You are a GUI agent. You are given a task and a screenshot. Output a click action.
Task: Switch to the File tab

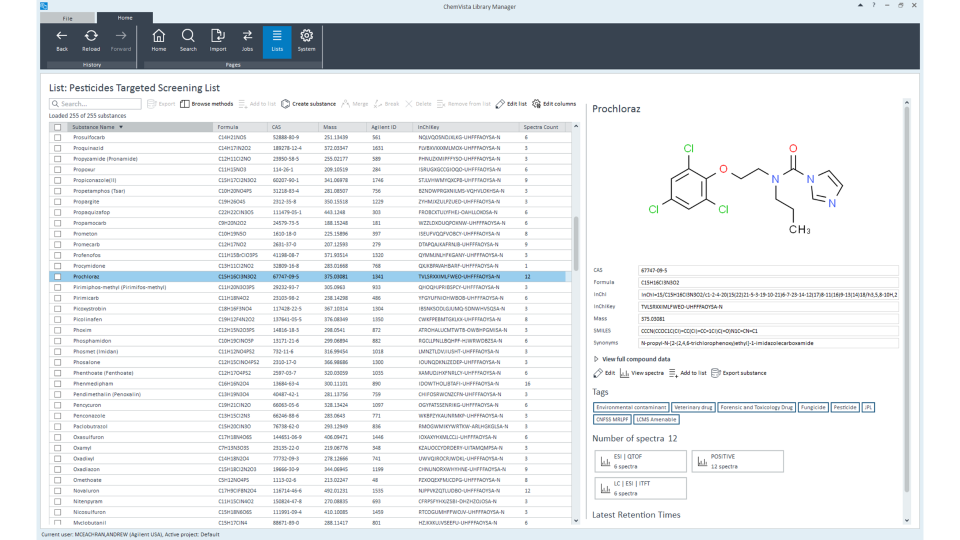coord(67,18)
